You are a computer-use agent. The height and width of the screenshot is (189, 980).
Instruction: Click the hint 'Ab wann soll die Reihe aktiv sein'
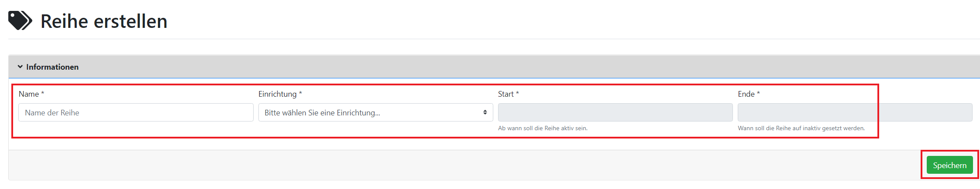tap(543, 128)
